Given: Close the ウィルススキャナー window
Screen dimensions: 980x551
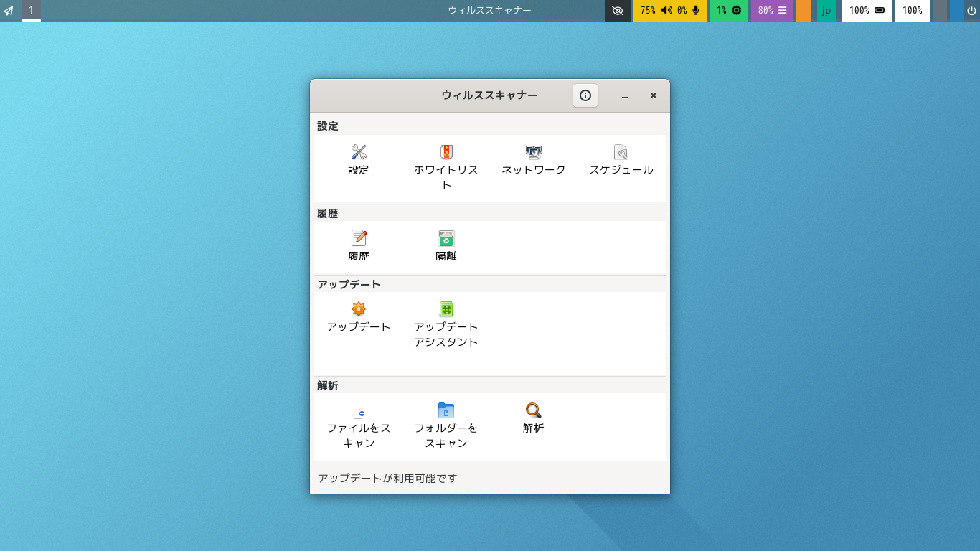Looking at the screenshot, I should 654,95.
